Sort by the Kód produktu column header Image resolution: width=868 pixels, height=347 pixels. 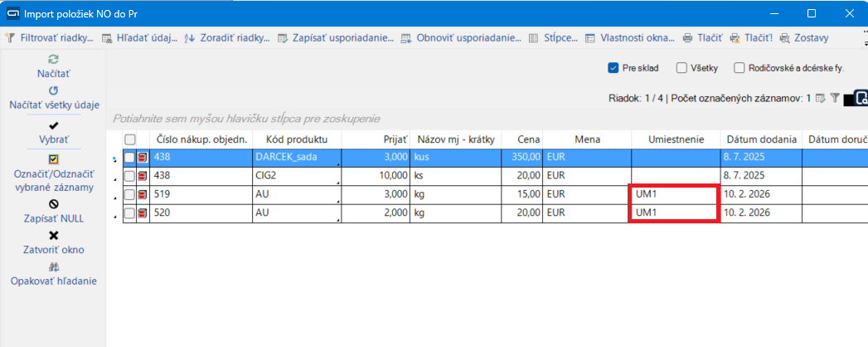click(x=297, y=139)
